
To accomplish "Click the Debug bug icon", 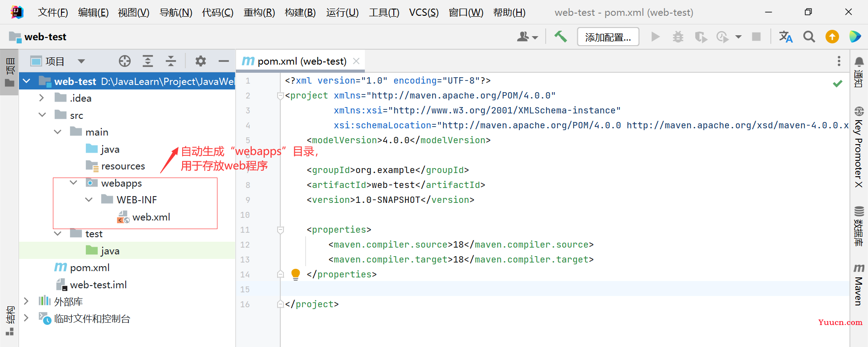I will click(678, 37).
